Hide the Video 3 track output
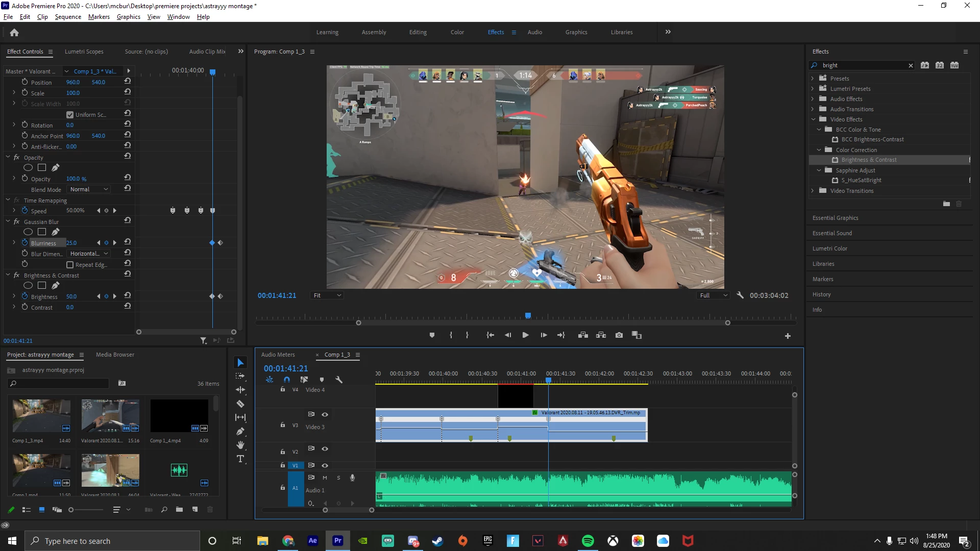The height and width of the screenshot is (551, 980). 325,414
